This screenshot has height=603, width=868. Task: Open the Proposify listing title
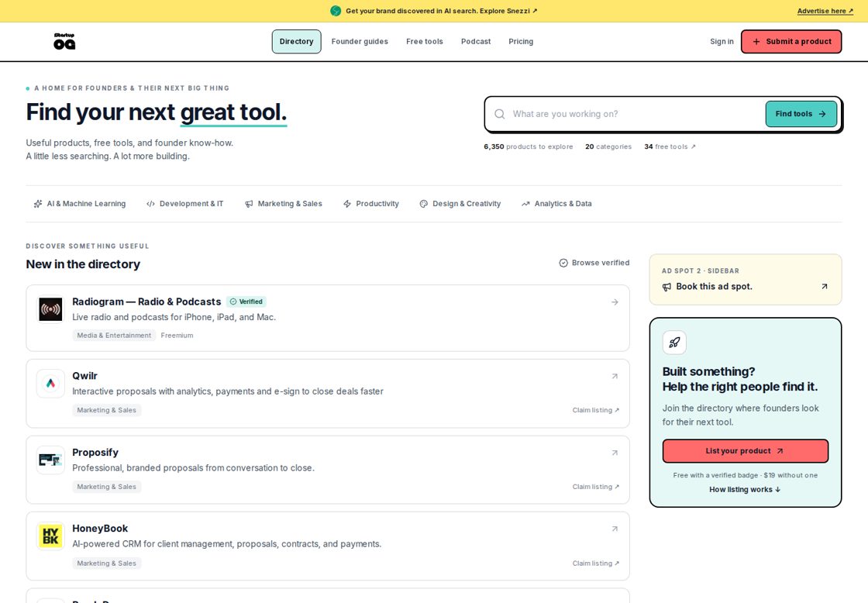[x=95, y=453]
